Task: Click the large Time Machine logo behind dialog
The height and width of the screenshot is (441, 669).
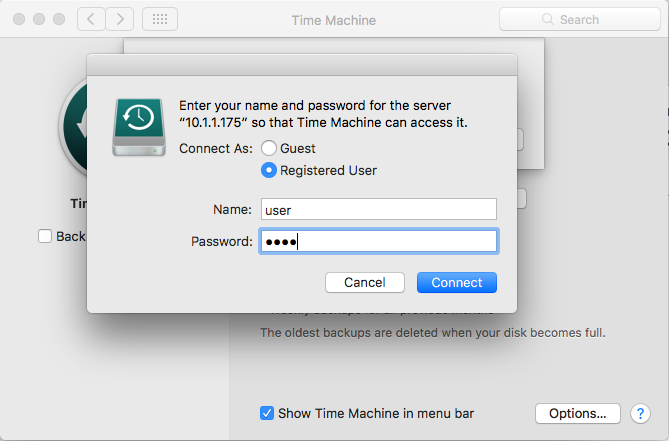Action: (73, 127)
